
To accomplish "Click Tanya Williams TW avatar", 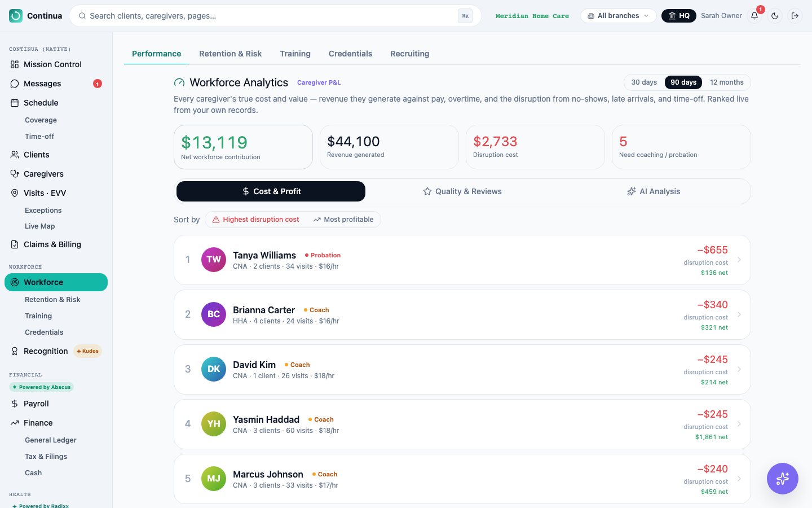I will [214, 260].
